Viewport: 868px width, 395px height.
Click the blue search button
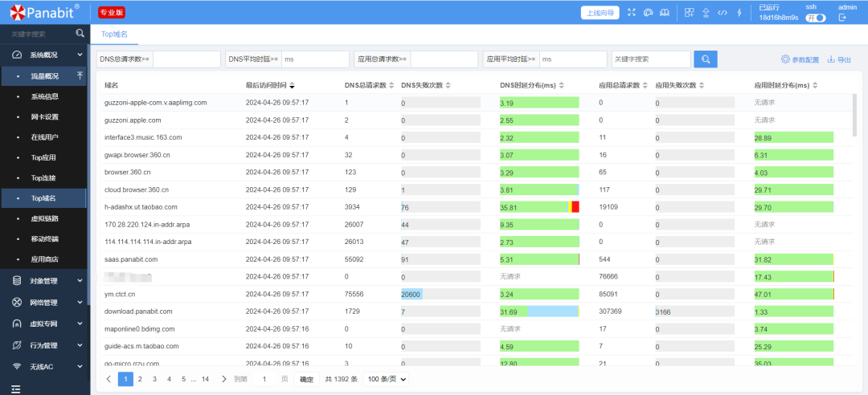pyautogui.click(x=706, y=59)
